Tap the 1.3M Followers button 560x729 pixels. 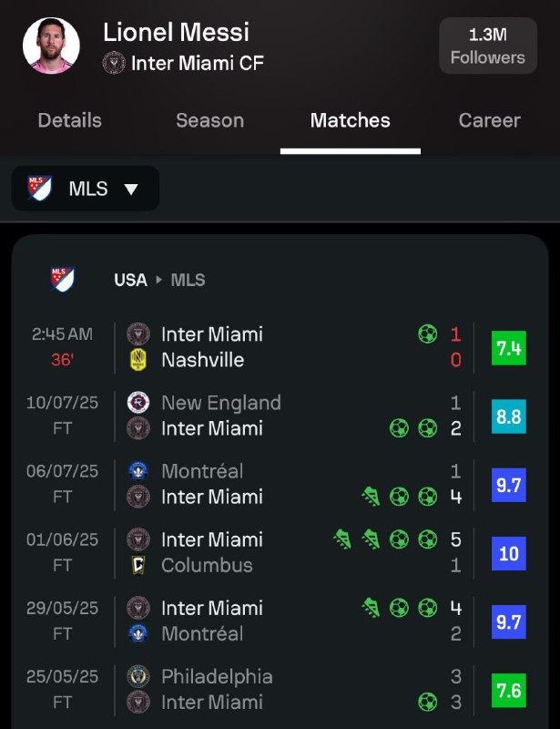[x=488, y=46]
